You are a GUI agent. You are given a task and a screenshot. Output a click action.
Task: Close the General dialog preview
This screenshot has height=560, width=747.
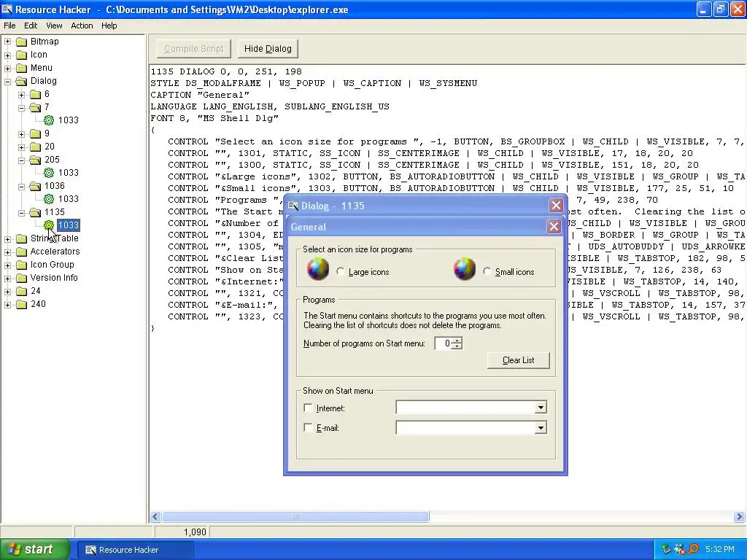tap(554, 226)
